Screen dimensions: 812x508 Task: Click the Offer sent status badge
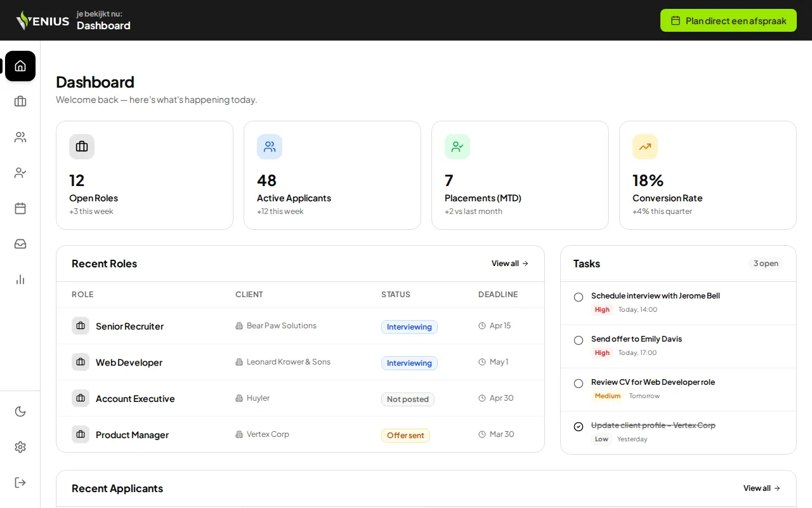[405, 436]
